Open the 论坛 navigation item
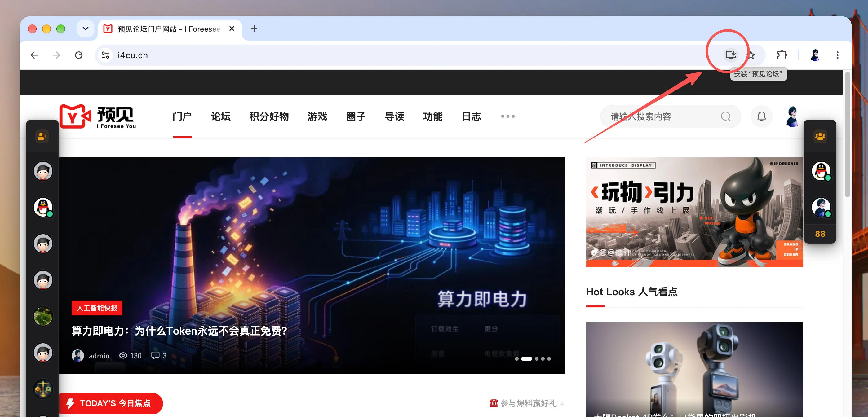This screenshot has width=868, height=417. [x=221, y=116]
